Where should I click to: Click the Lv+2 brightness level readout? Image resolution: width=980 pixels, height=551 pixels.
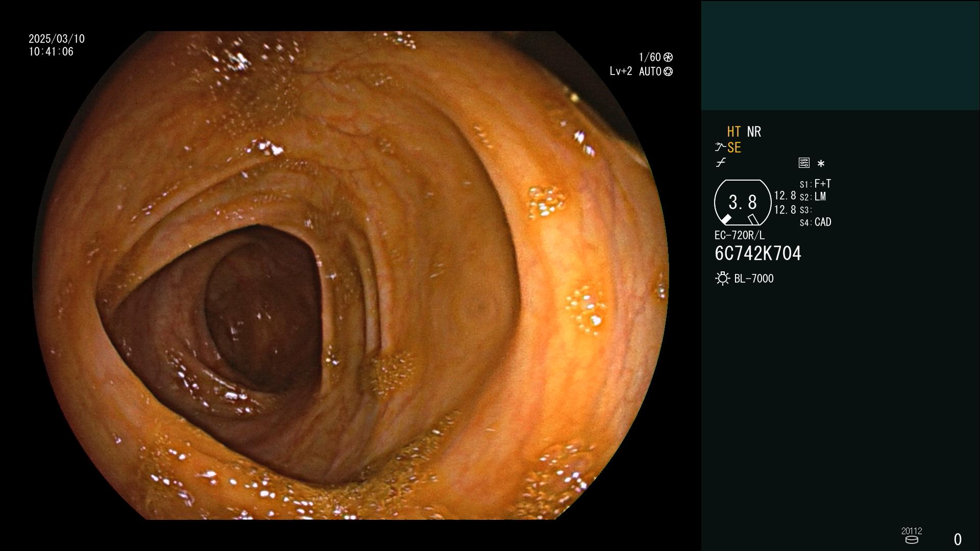[x=621, y=71]
